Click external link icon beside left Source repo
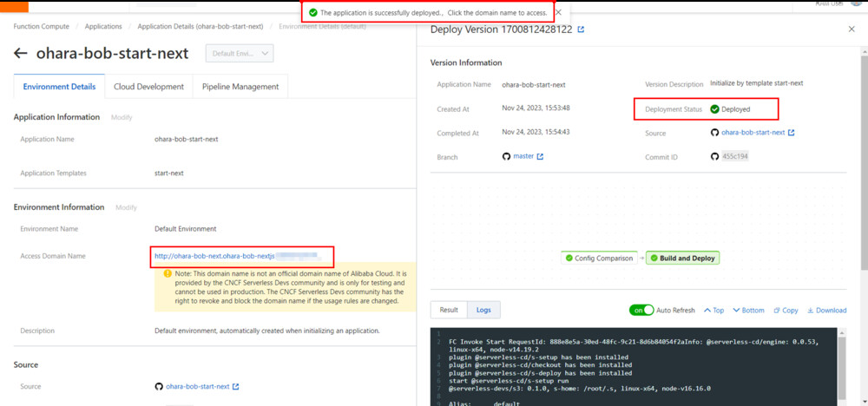Viewport: 868px width, 406px height. click(236, 387)
